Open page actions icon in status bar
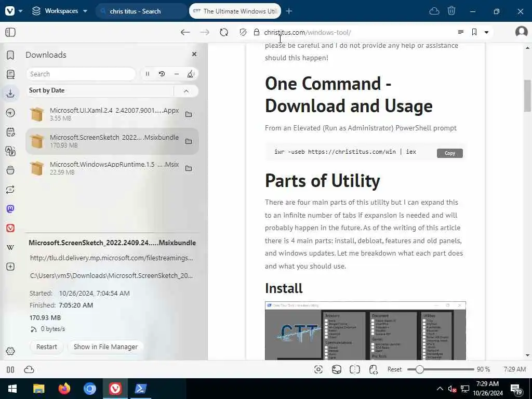Viewport: 532px width, 399px height. [373, 369]
